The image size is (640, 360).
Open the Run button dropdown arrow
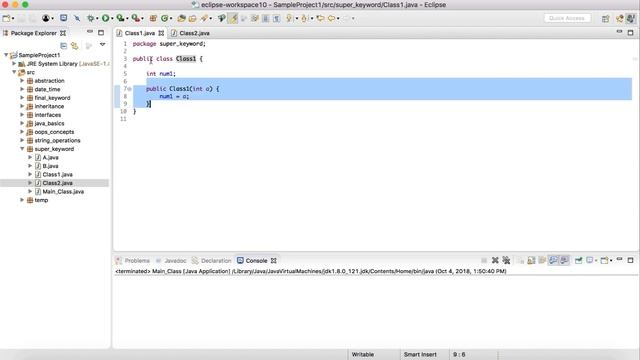112,19
